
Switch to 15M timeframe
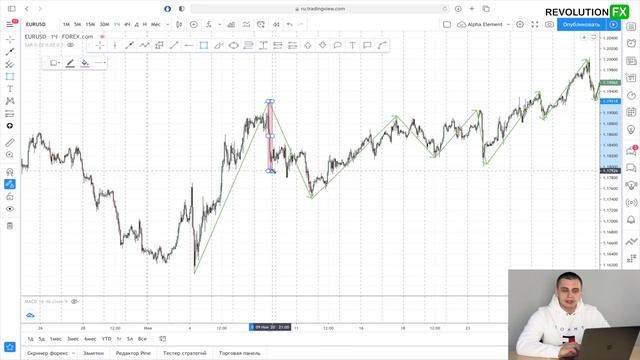coord(90,24)
